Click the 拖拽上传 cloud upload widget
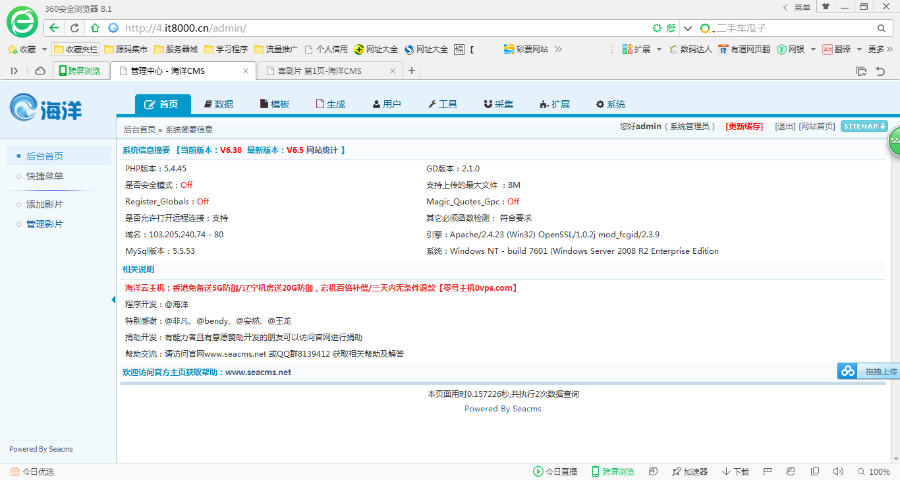Image resolution: width=900 pixels, height=480 pixels. [868, 371]
